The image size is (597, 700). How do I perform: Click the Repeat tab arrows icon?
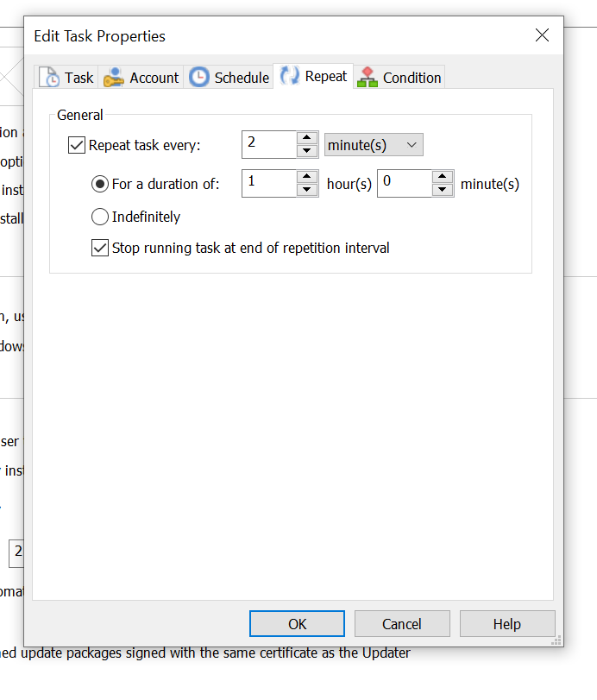pos(290,77)
